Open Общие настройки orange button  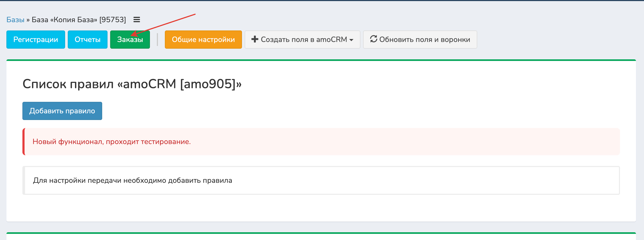(203, 40)
